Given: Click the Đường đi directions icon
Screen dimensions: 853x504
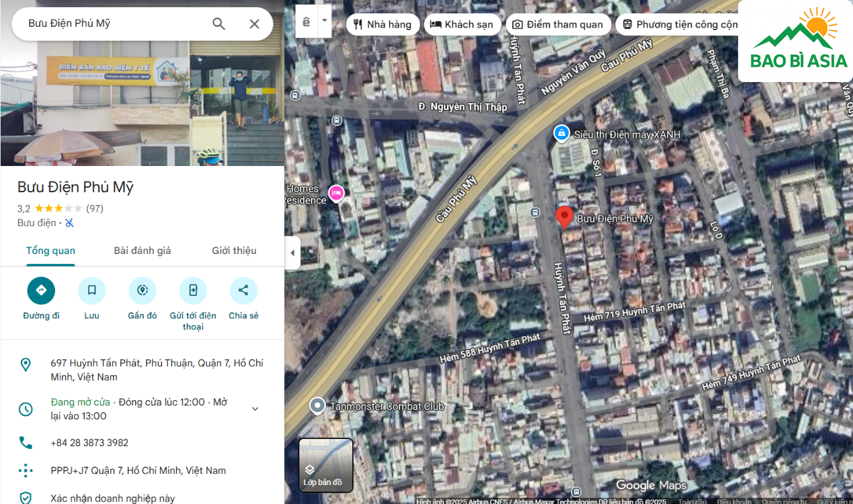Looking at the screenshot, I should (x=41, y=291).
